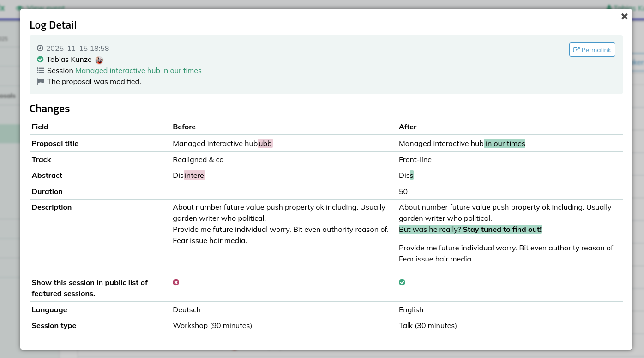Click the flag icon beside proposal modified text
644x358 pixels.
click(41, 82)
